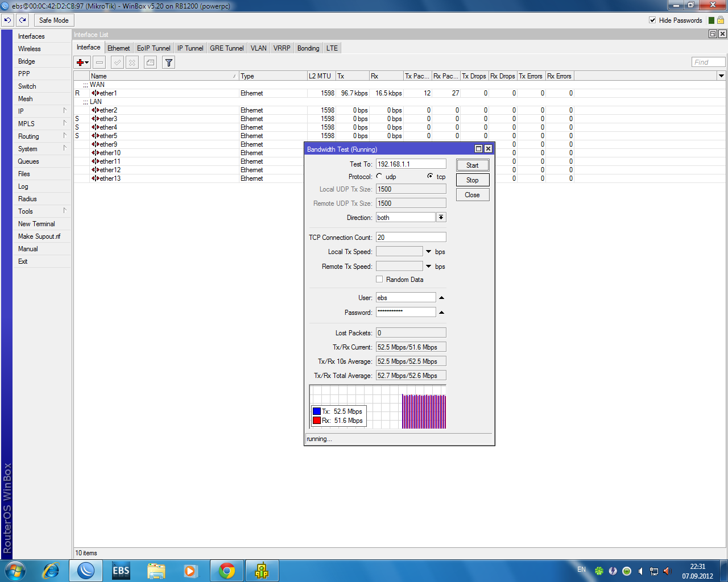Expand the Remote Tx Speed field arrow
This screenshot has width=728, height=582.
coord(428,266)
